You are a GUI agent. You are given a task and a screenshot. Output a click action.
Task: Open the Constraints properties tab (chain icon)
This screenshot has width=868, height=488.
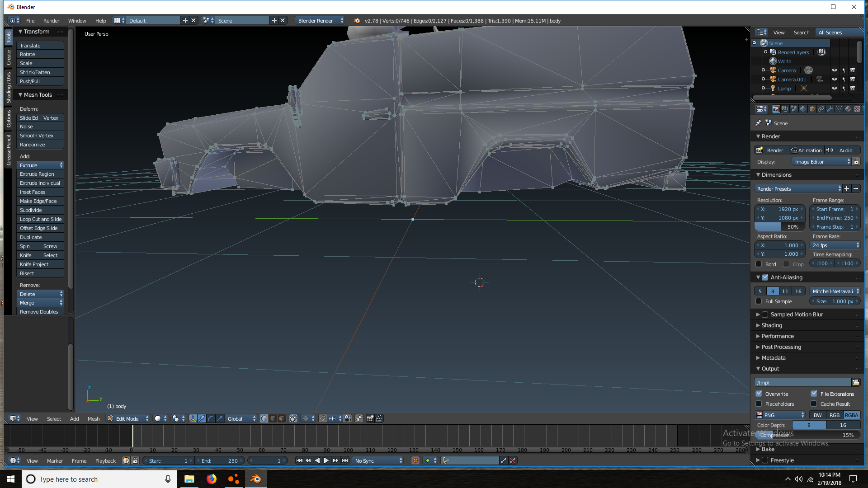pos(821,109)
